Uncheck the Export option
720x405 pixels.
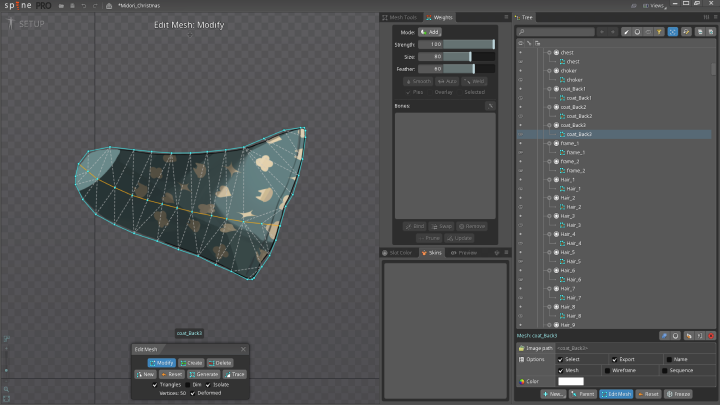(x=614, y=360)
